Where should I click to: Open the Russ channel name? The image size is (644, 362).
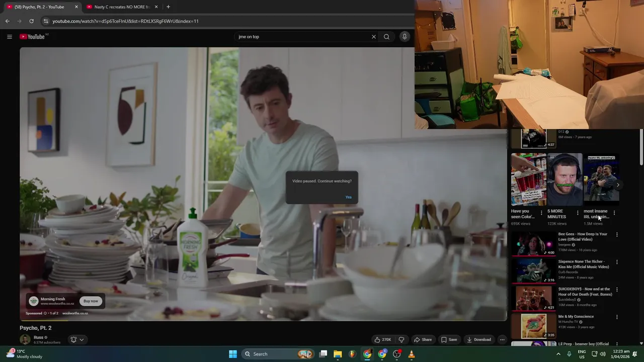38,337
